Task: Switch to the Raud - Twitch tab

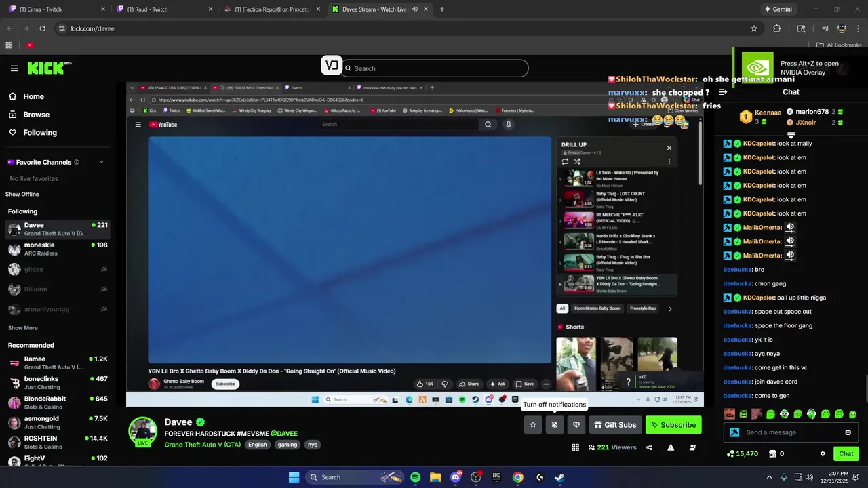Action: (x=165, y=9)
